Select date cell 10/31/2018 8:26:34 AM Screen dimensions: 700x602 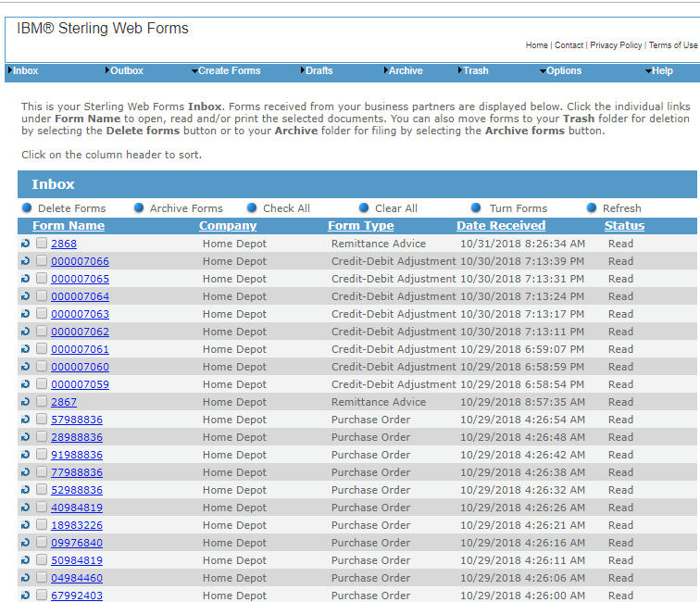coord(522,244)
